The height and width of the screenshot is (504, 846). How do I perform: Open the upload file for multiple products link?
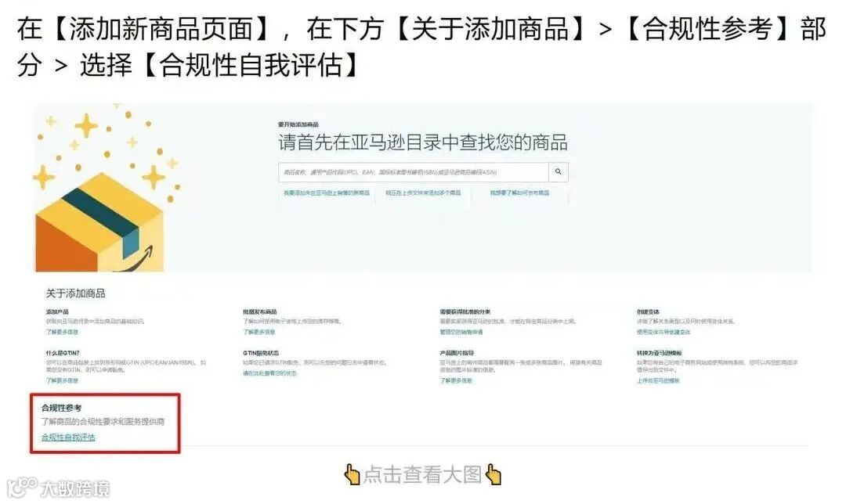pos(423,193)
